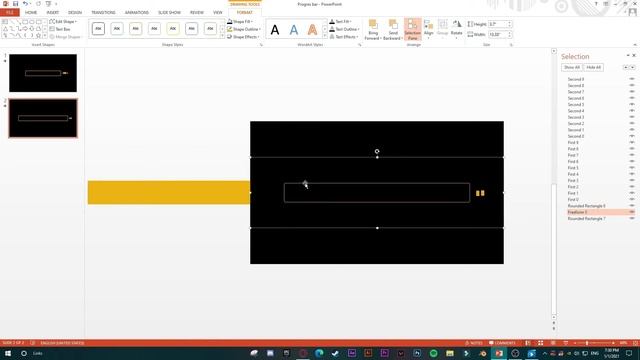The width and height of the screenshot is (640, 360).
Task: Switch to Normal view in the status bar
Action: click(528, 343)
